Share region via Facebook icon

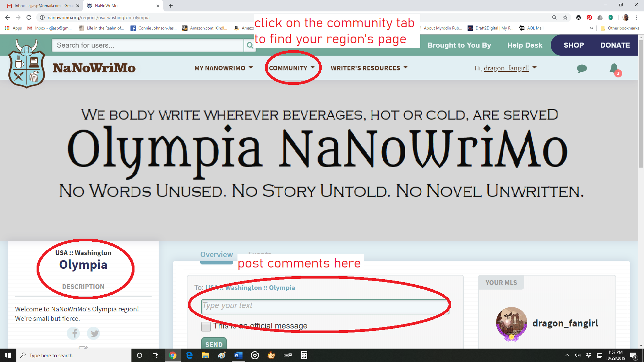(73, 333)
